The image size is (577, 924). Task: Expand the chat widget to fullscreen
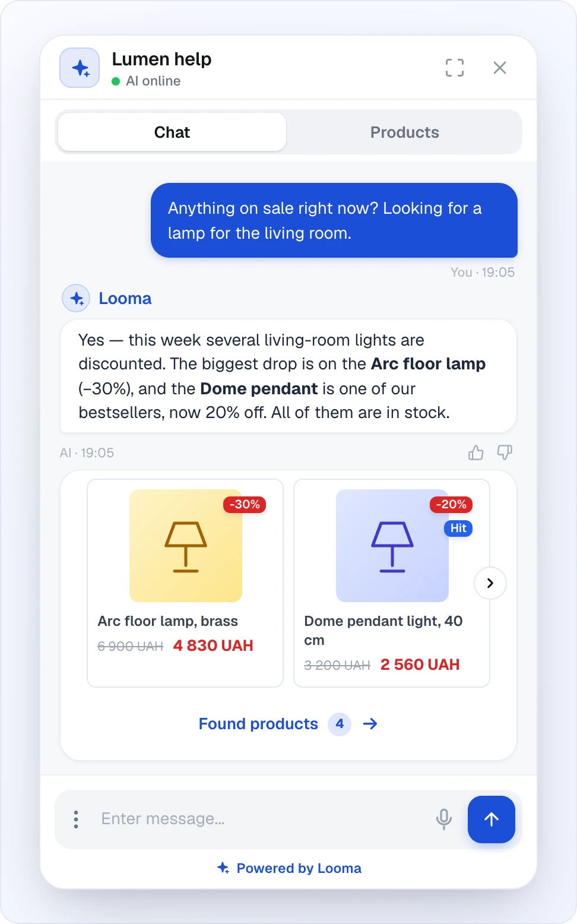pos(455,68)
